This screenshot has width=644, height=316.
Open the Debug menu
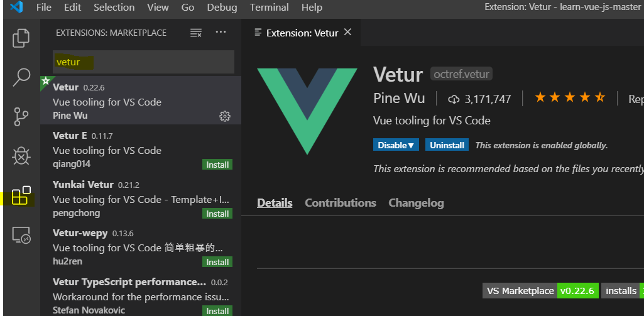coord(222,8)
